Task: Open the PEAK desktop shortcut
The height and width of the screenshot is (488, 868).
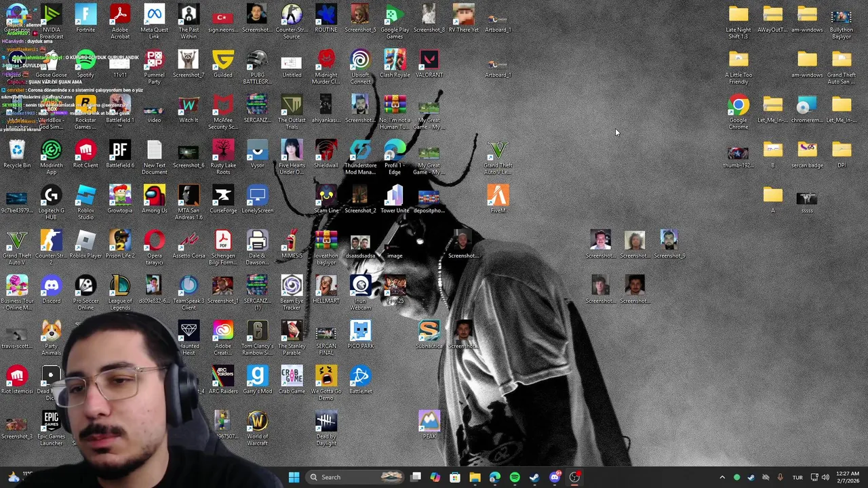Action: click(429, 426)
